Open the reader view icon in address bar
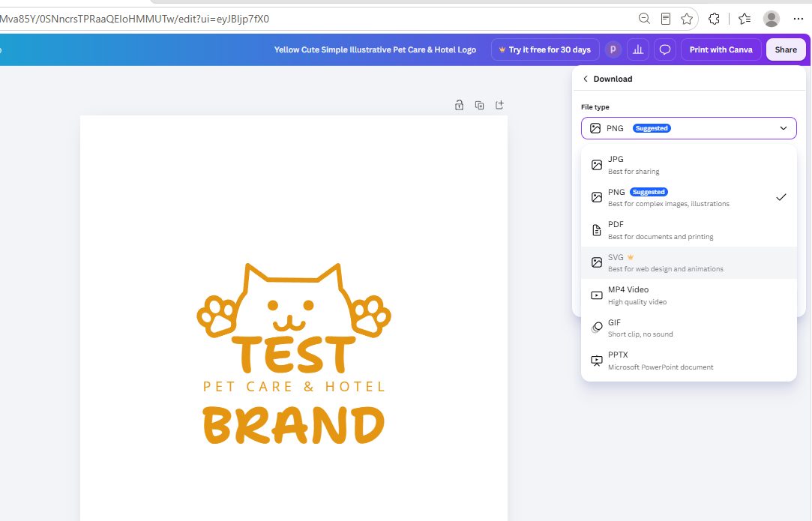The height and width of the screenshot is (521, 812). (666, 19)
